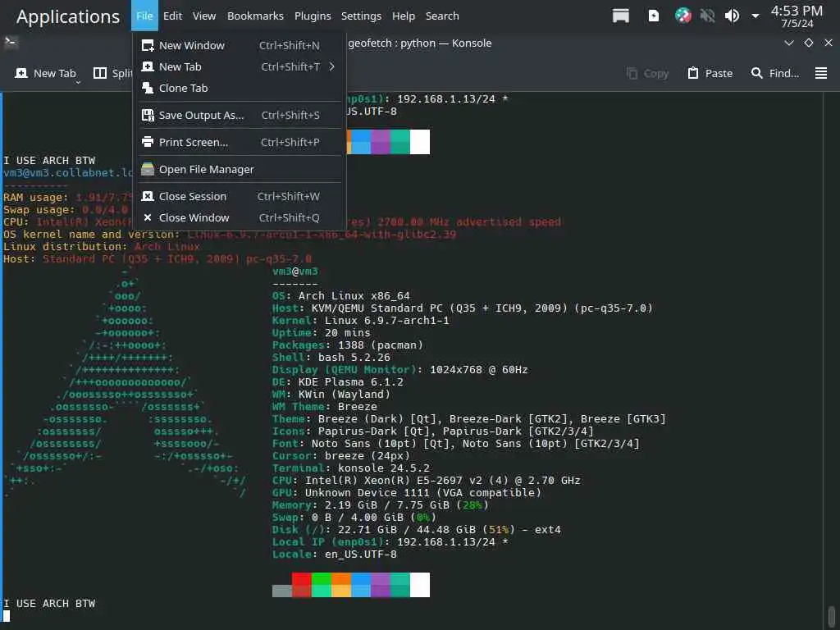Click the Split View toolbar button
Screen dimensions: 840x630
click(112, 73)
